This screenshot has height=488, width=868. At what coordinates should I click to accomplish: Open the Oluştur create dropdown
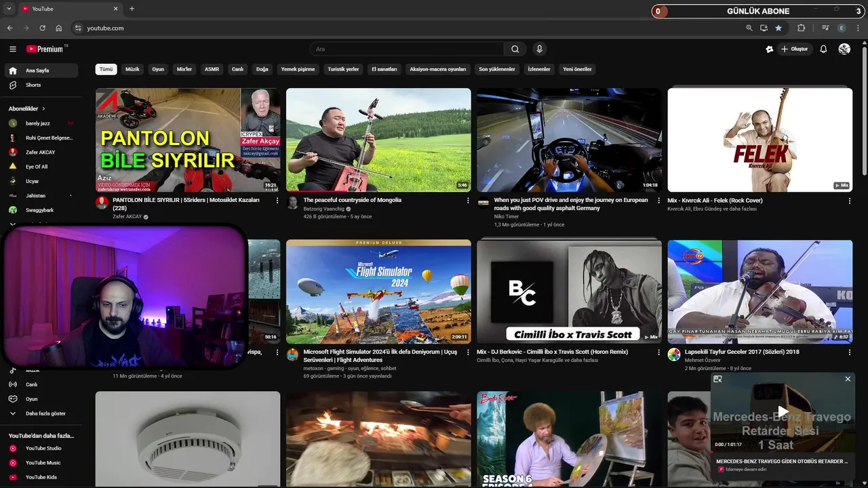pyautogui.click(x=794, y=49)
